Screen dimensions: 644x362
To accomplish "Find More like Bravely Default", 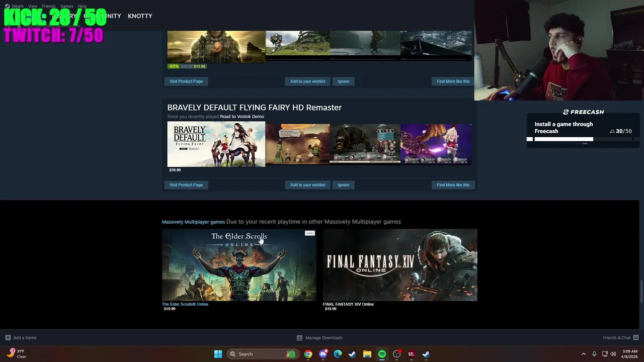I will tap(453, 185).
